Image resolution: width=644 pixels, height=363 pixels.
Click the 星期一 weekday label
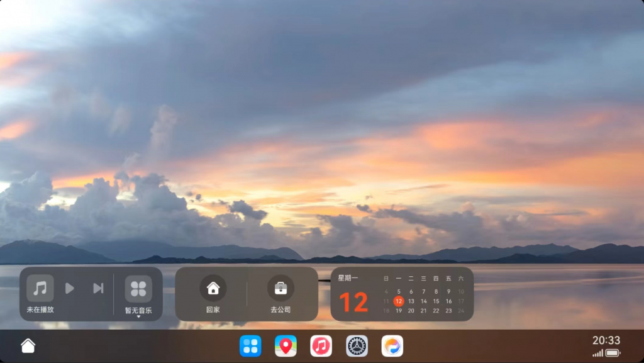click(x=348, y=278)
